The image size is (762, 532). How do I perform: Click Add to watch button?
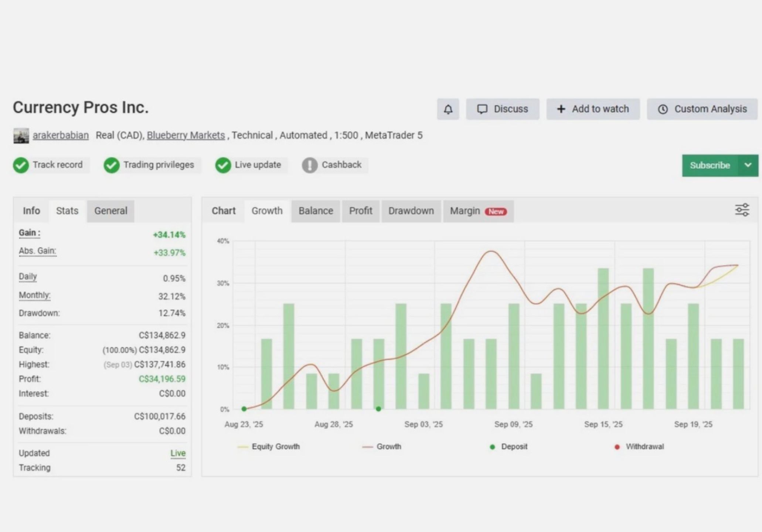click(x=593, y=109)
